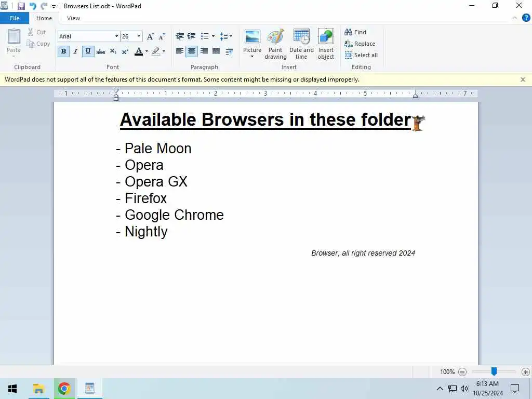Click the Redo icon in the quick access toolbar
The width and height of the screenshot is (532, 399).
44,6
